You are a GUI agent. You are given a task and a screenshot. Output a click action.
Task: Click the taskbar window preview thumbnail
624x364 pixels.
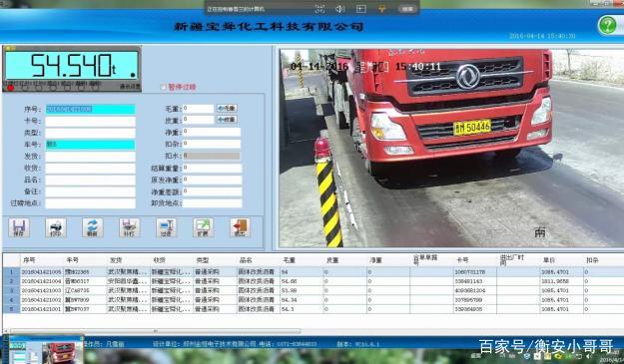pyautogui.click(x=45, y=351)
